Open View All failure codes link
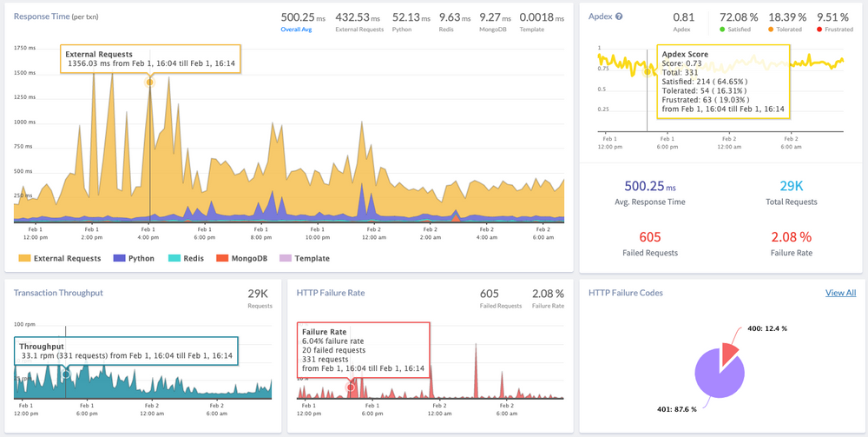The height and width of the screenshot is (437, 868). pos(840,293)
